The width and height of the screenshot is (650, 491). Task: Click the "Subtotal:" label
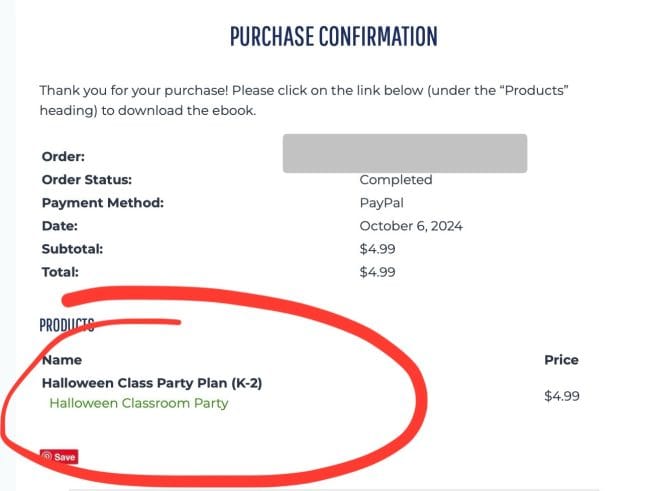click(72, 249)
